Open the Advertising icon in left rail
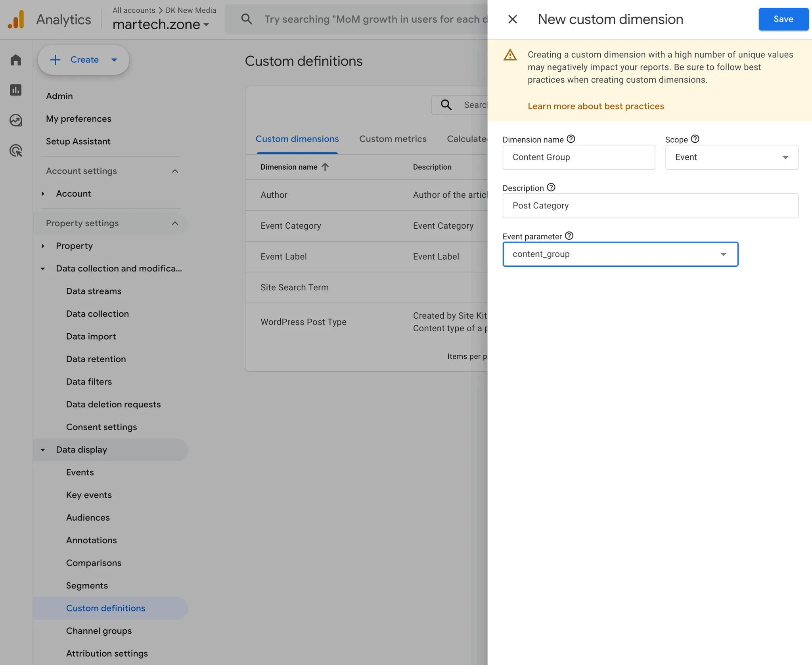 pos(16,151)
